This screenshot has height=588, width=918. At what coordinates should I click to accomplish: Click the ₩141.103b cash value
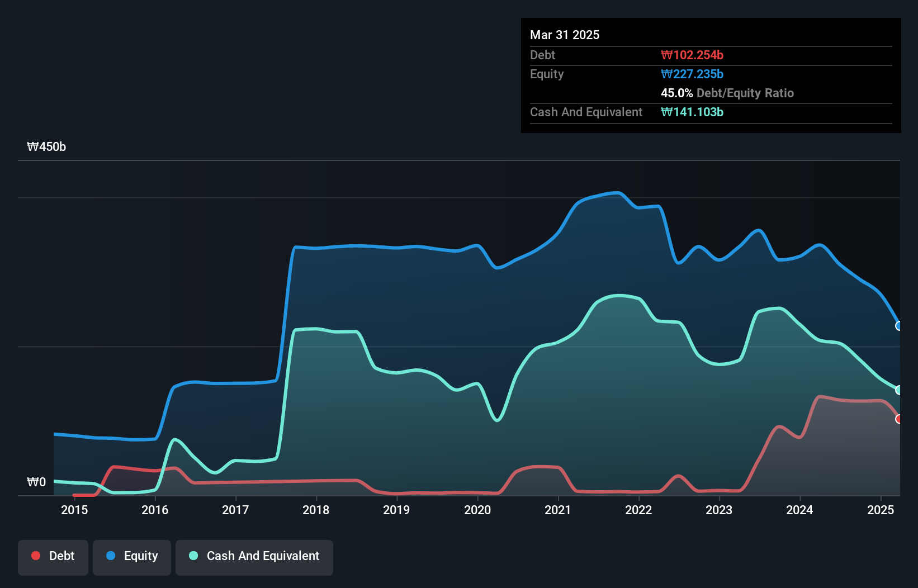[x=692, y=112]
